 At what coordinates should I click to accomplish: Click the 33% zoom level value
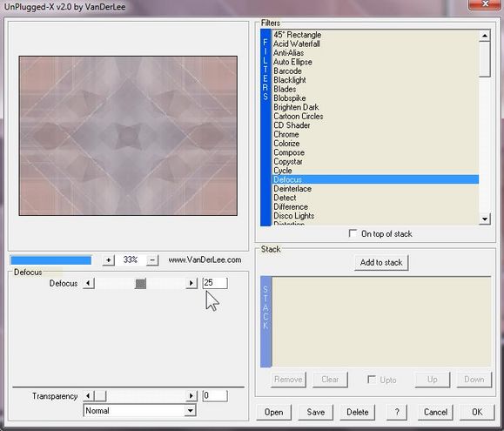click(131, 259)
